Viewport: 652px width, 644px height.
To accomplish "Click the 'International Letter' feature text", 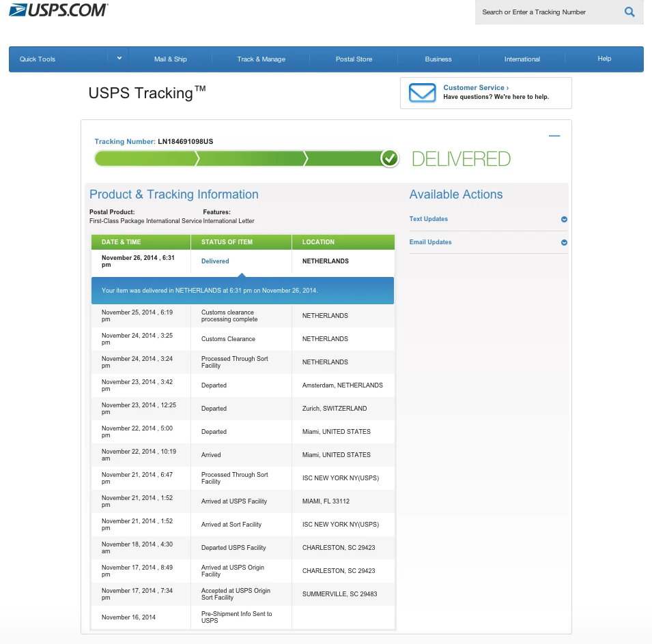I will pos(229,221).
